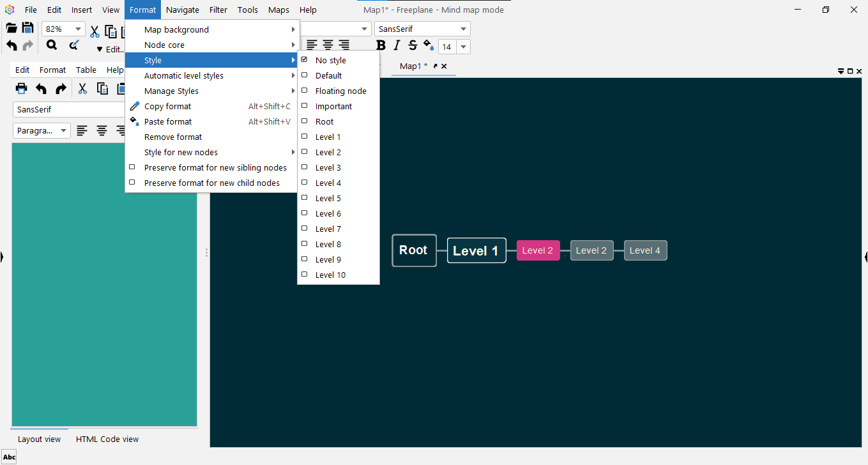Apply strikethrough formatting

tap(412, 45)
